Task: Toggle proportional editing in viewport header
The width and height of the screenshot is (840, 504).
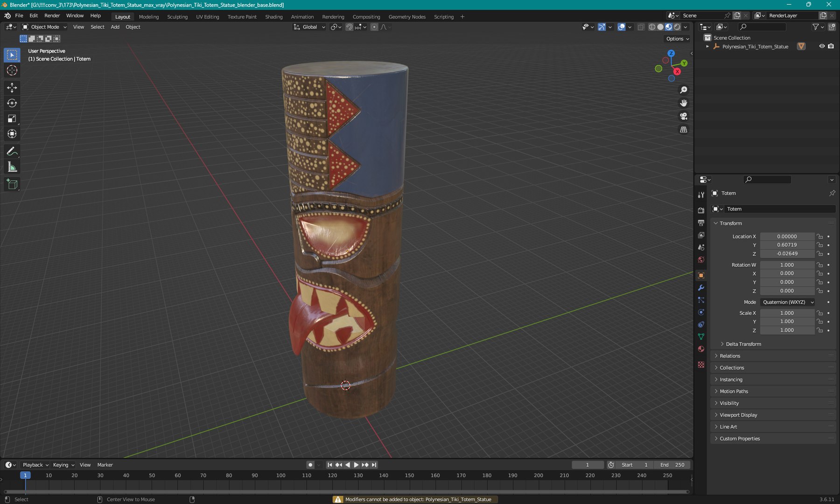Action: tap(374, 27)
